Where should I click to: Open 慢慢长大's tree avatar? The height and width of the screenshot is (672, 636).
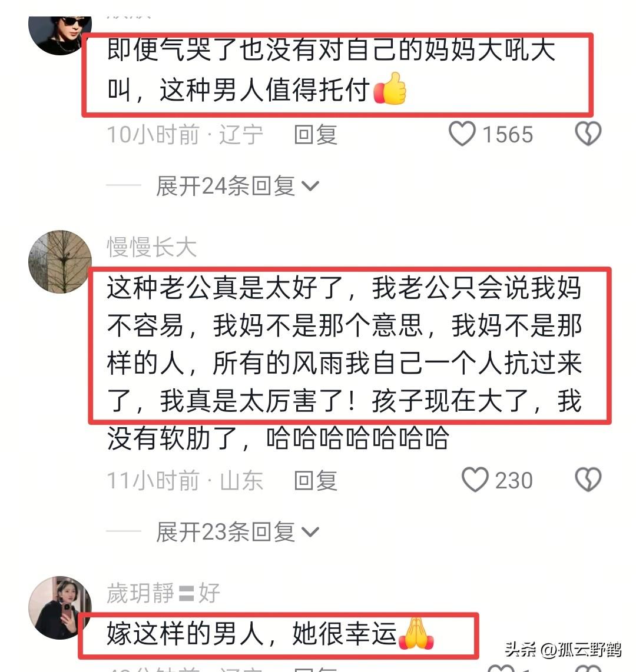click(x=60, y=261)
